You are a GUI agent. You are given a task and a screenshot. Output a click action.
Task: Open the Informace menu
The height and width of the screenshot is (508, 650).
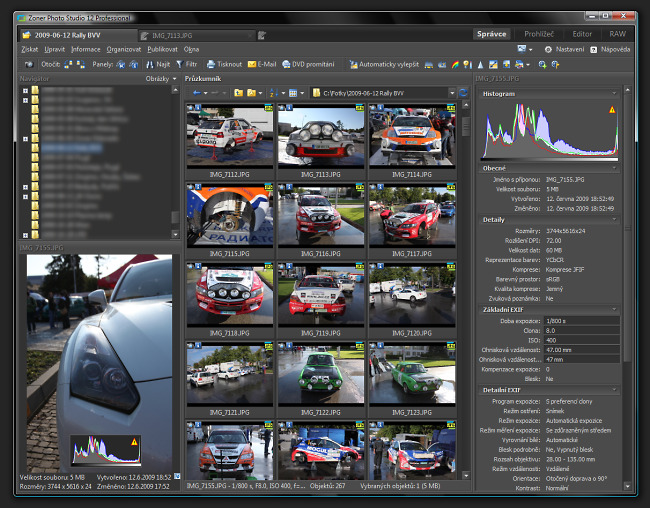(86, 49)
